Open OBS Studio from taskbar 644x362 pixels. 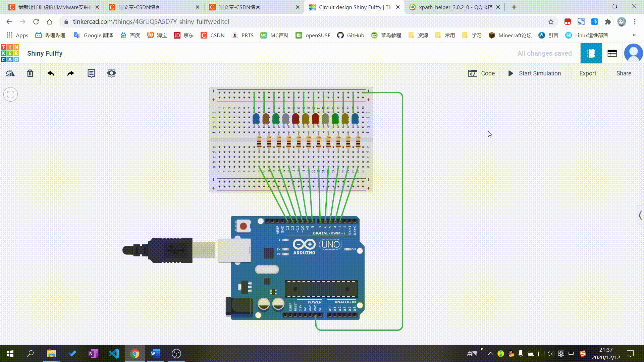click(176, 354)
